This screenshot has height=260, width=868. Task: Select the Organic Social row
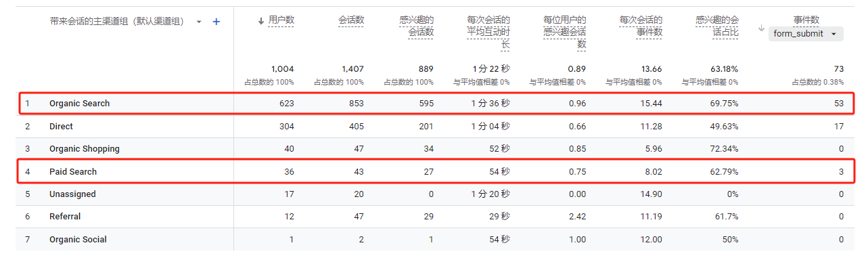pos(433,239)
